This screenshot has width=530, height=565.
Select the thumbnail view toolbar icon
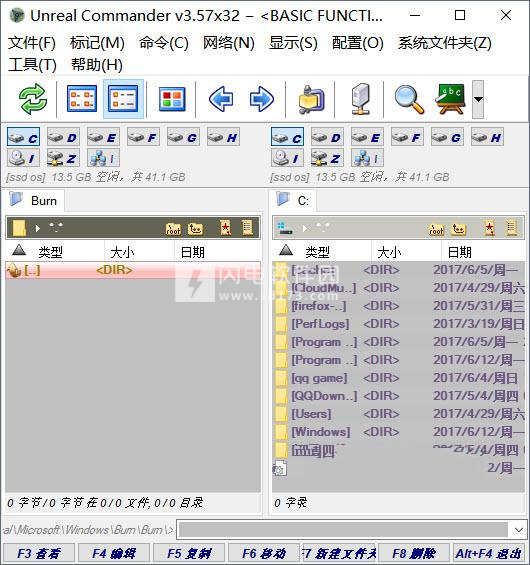pyautogui.click(x=172, y=99)
